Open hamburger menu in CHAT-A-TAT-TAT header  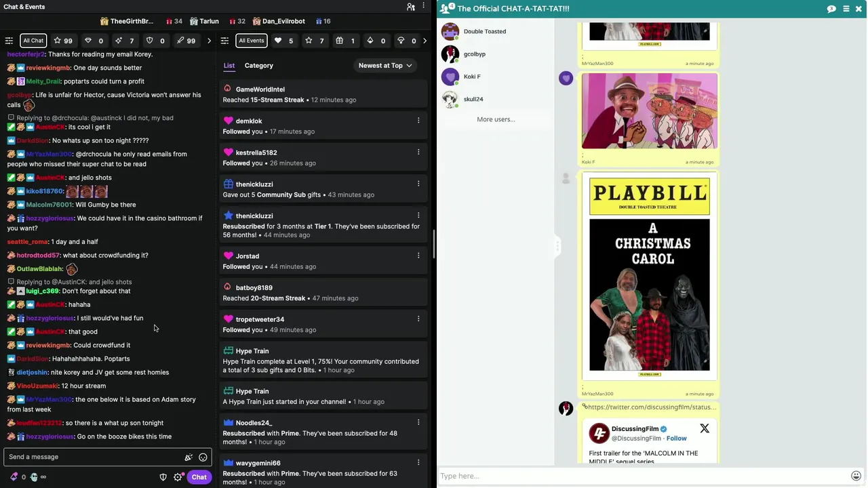pos(846,9)
